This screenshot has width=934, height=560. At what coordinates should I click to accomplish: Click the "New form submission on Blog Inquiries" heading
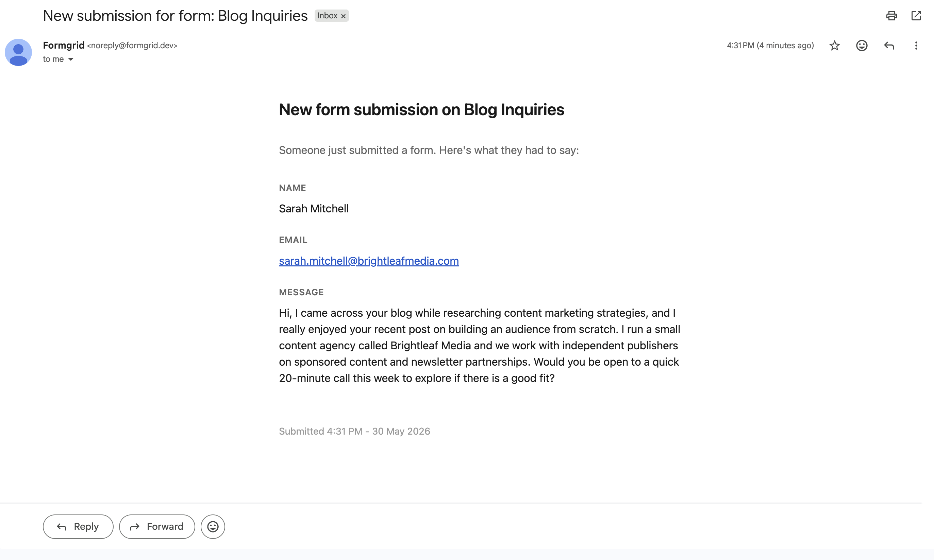421,110
